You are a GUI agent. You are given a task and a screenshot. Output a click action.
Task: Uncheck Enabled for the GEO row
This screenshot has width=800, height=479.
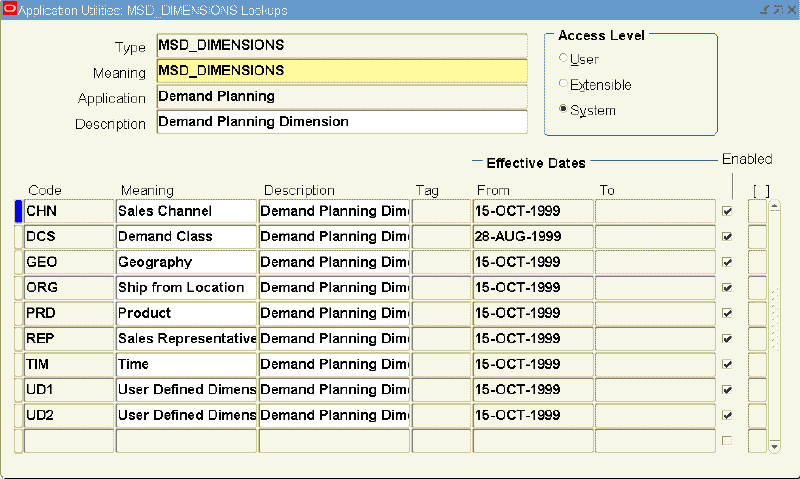pos(727,262)
